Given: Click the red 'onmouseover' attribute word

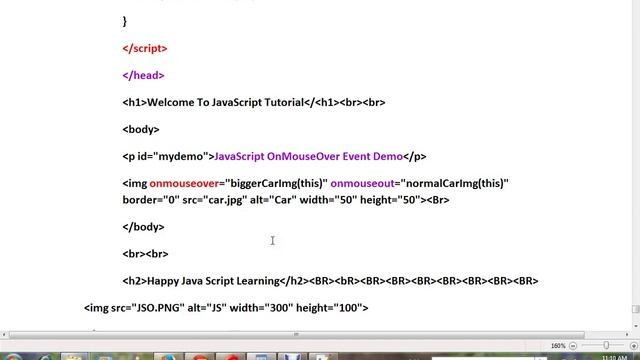Looking at the screenshot, I should pos(184,183).
